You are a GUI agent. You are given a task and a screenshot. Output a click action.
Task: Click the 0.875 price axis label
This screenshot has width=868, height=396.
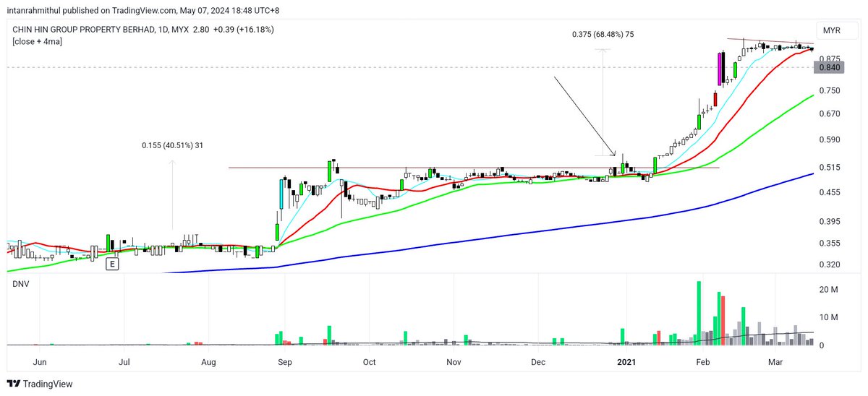click(829, 59)
